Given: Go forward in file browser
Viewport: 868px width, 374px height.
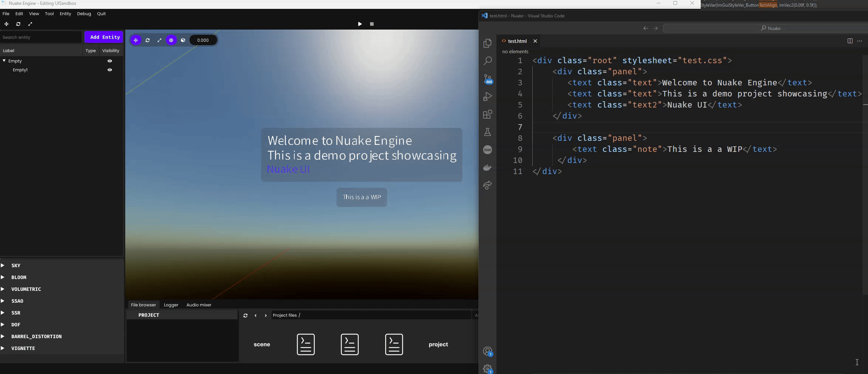Looking at the screenshot, I should [x=266, y=315].
